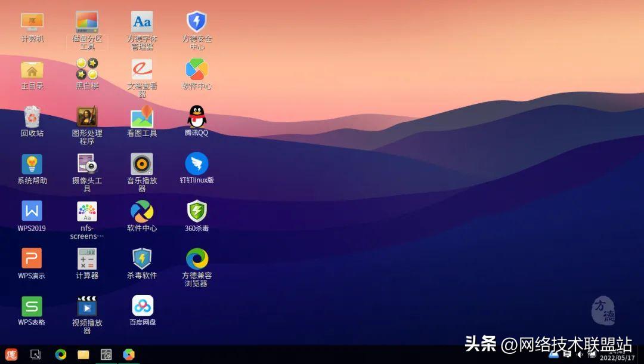The image size is (644, 364).
Task: Launch 360杀毒 antivirus icon
Action: (196, 211)
